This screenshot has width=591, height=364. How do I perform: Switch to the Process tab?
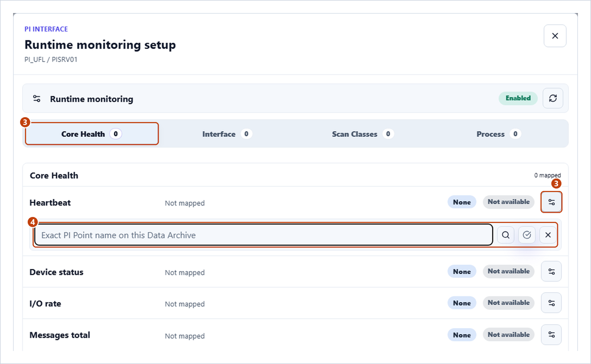click(x=498, y=133)
